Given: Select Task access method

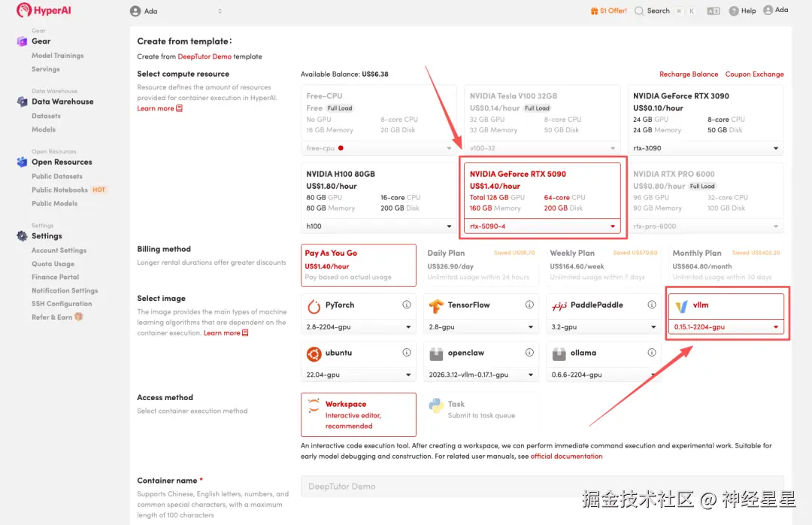Looking at the screenshot, I should pos(481,414).
